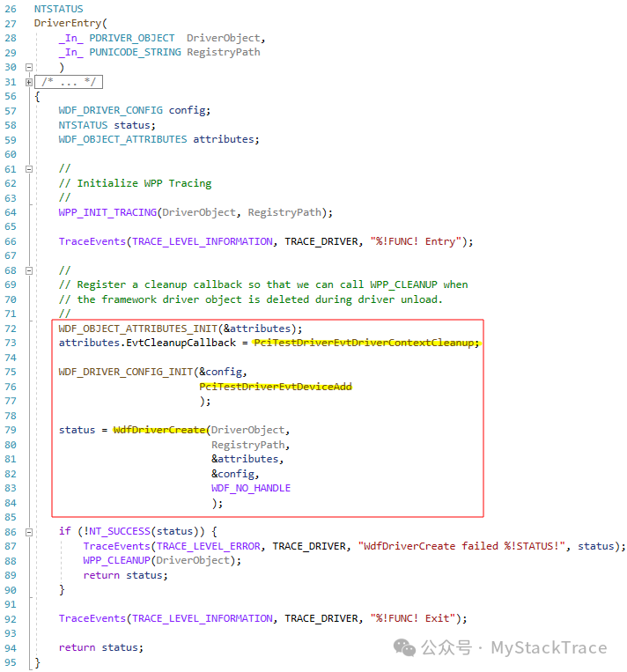Click "WdfDriverCreate failed %!STATUS!" string
Image resolution: width=627 pixels, height=672 pixels.
pos(462,546)
